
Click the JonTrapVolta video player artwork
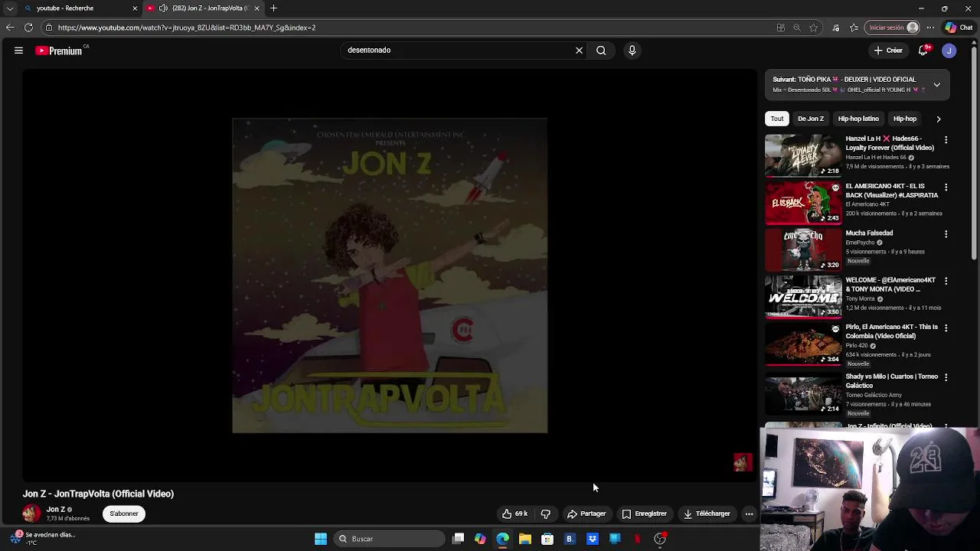coord(390,275)
